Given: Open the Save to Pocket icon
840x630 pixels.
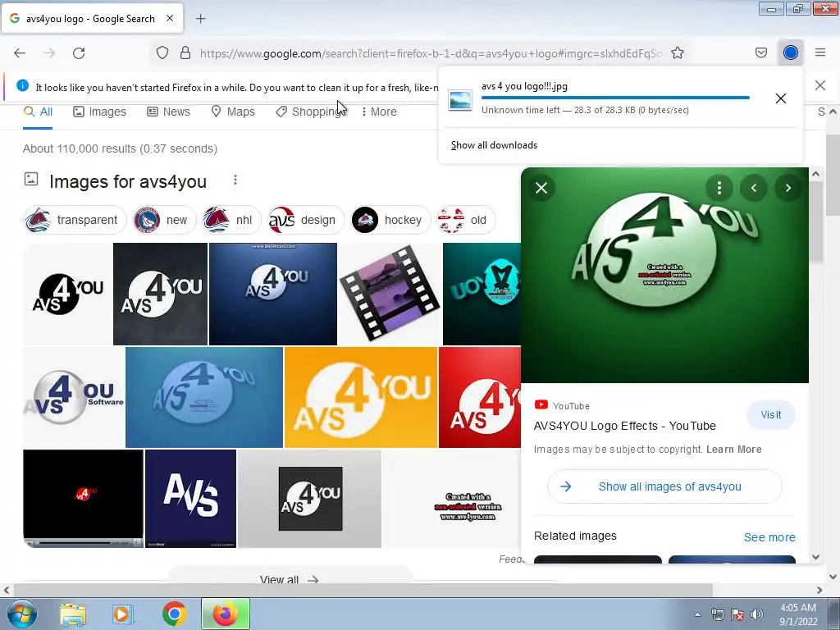Looking at the screenshot, I should [761, 53].
